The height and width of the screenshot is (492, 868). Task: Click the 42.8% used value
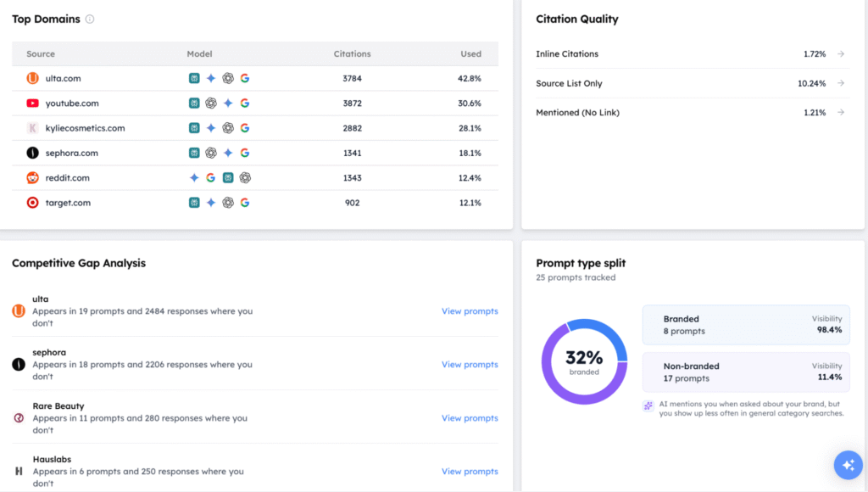[x=470, y=78]
